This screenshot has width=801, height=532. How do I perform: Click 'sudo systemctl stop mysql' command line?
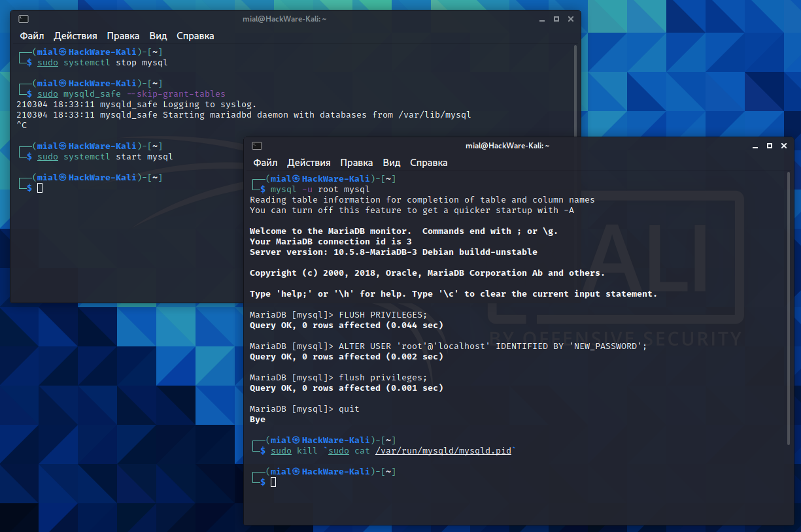[x=103, y=63]
